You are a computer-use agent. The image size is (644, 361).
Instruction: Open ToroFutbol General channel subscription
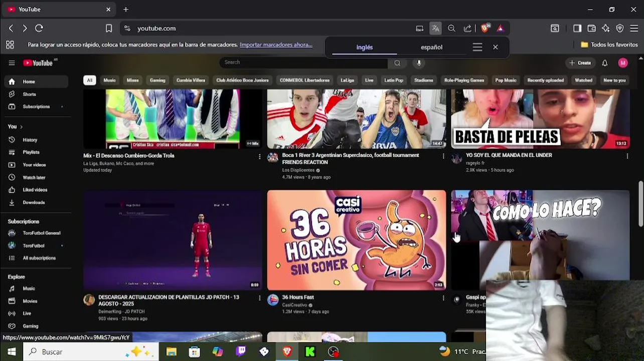click(36, 233)
